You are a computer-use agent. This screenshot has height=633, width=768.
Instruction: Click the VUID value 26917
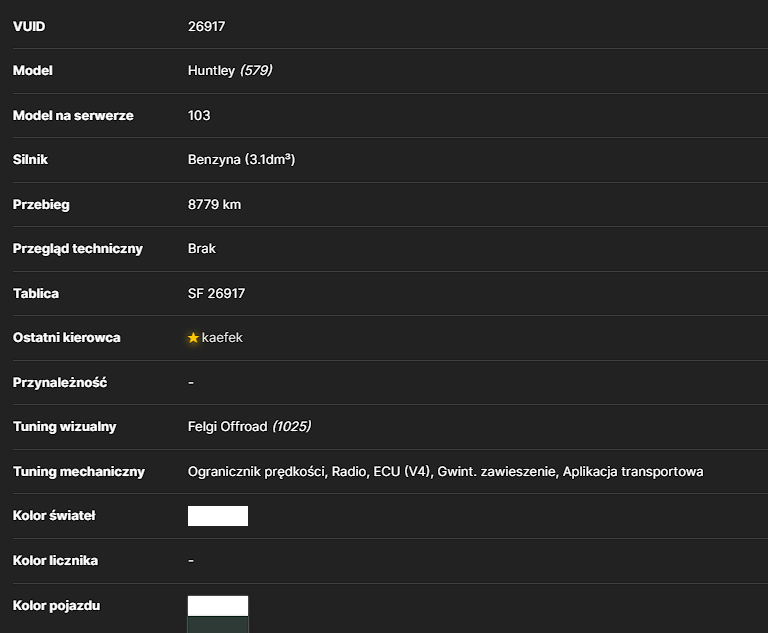[206, 26]
